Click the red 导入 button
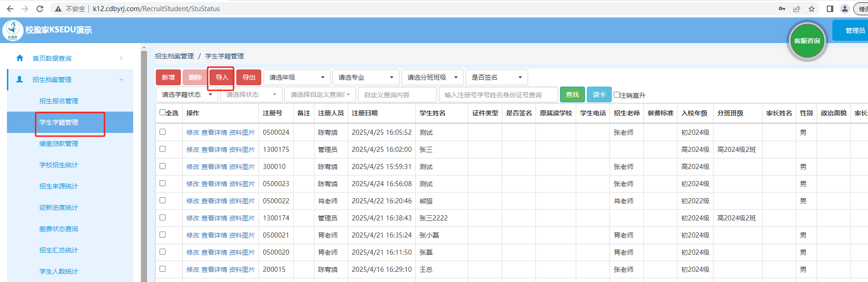The height and width of the screenshot is (282, 868). (222, 77)
